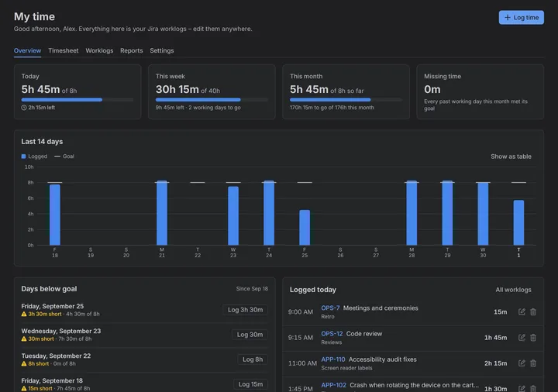Edit the APP-110 Accessibility worklog
Image resolution: width=558 pixels, height=392 pixels.
(x=522, y=363)
